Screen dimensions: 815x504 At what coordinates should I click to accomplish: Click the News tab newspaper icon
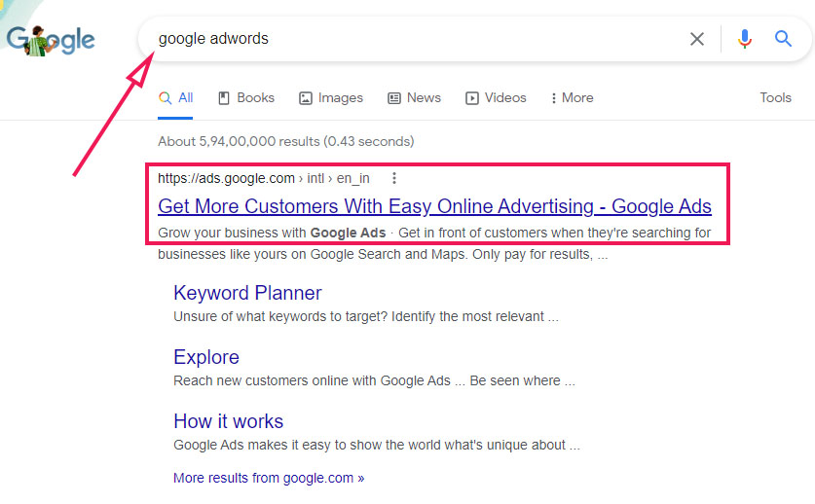pos(394,98)
